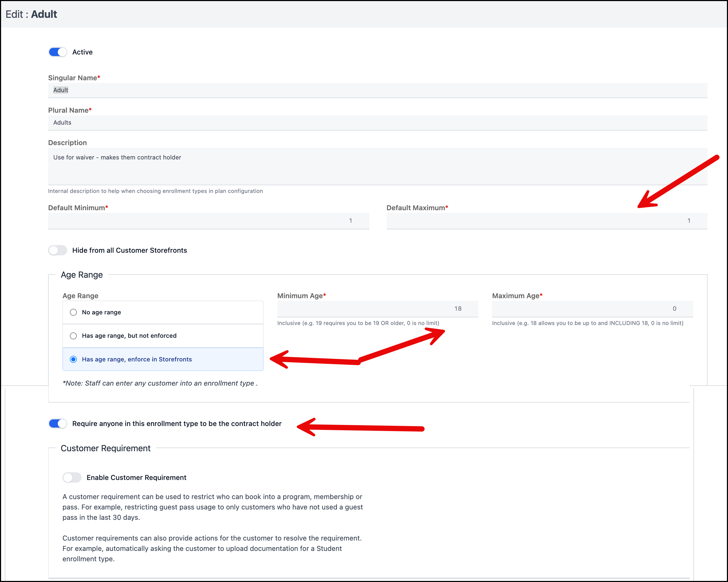Click the Default Minimum field
The height and width of the screenshot is (582, 728).
[208, 221]
